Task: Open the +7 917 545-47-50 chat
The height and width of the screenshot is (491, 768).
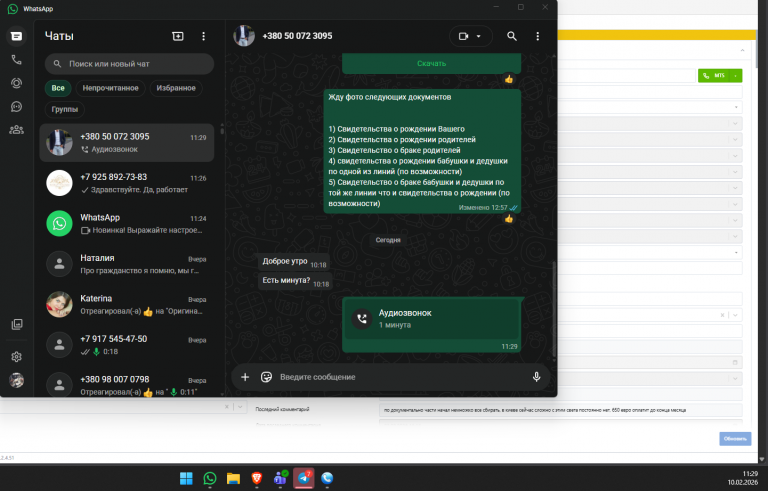Action: click(x=127, y=345)
